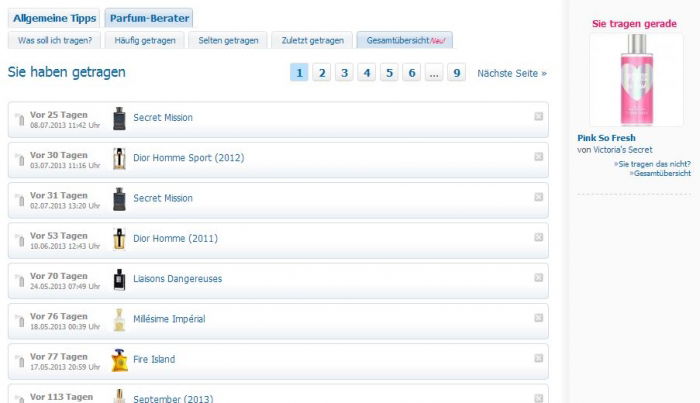Click the Nächste Seite link

[x=512, y=73]
